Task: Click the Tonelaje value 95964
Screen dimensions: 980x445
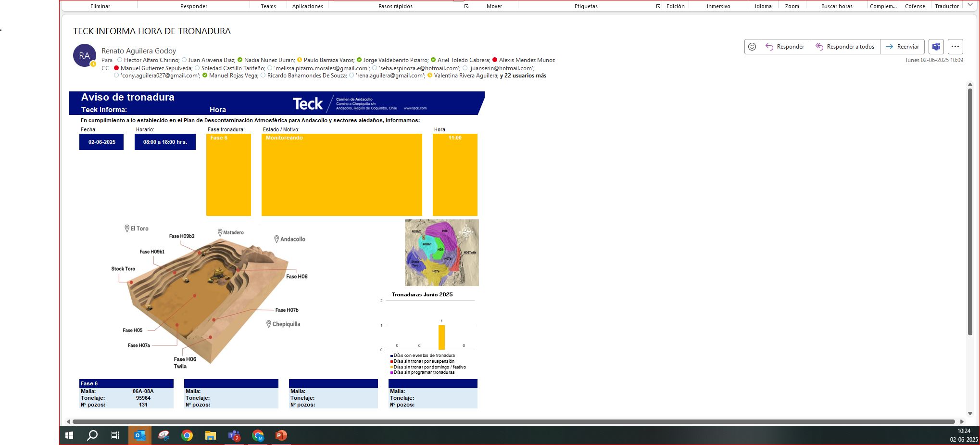Action: tap(143, 398)
